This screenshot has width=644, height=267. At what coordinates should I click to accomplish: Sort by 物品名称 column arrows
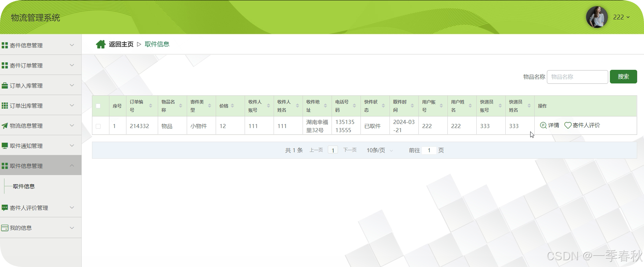point(181,106)
